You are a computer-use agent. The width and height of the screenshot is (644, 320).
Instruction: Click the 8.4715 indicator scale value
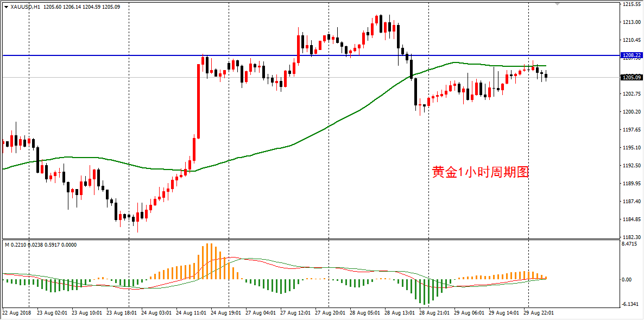coord(630,244)
